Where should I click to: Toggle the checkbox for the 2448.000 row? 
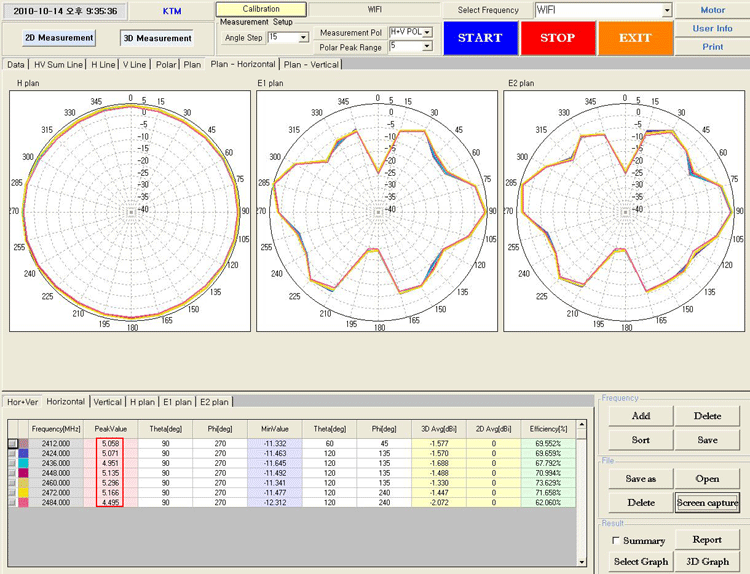point(12,473)
